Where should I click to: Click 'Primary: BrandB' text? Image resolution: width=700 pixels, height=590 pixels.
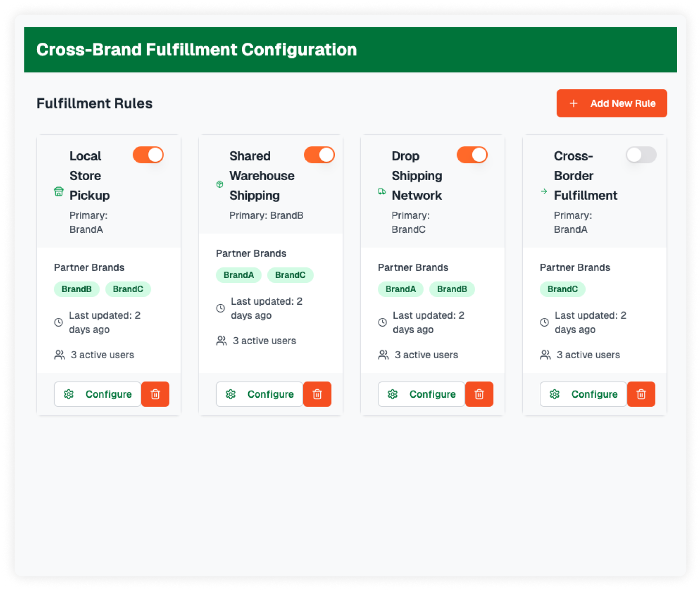pos(266,215)
